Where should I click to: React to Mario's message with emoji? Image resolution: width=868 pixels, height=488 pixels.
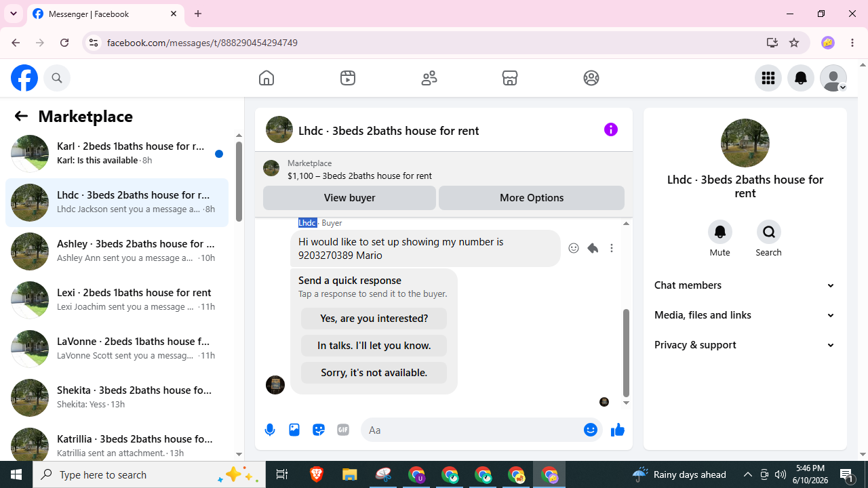(574, 248)
